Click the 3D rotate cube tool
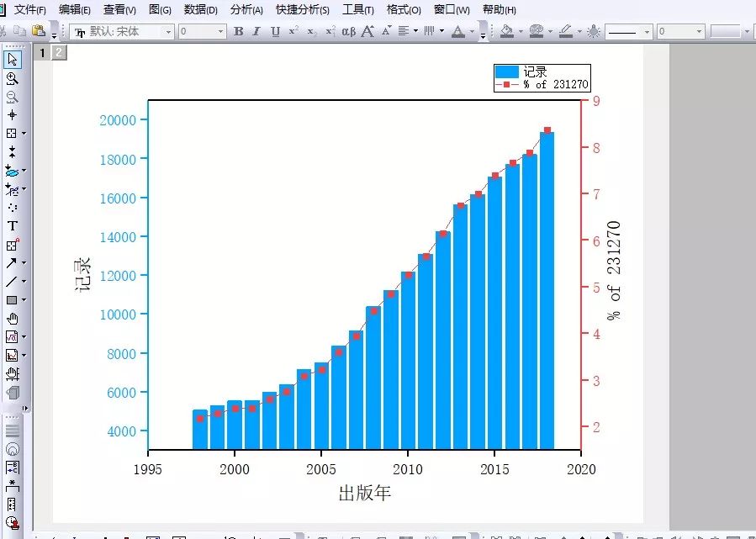Viewport: 756px width, 539px height. [12, 393]
